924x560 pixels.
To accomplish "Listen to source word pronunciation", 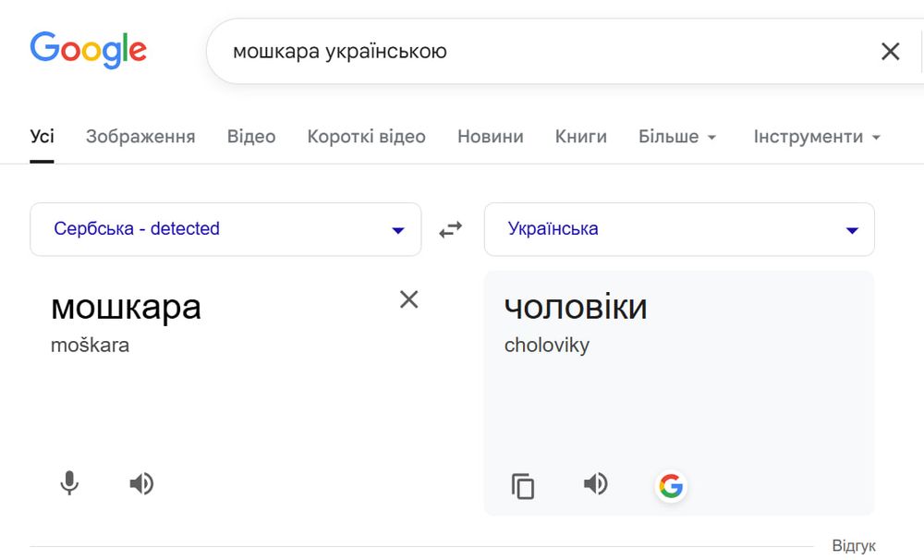I will 141,483.
